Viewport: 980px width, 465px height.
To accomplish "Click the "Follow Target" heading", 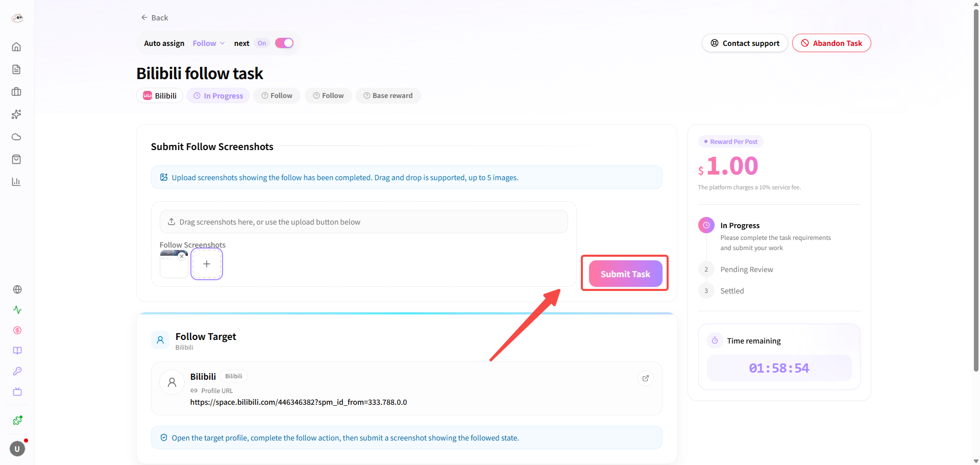I will click(206, 336).
